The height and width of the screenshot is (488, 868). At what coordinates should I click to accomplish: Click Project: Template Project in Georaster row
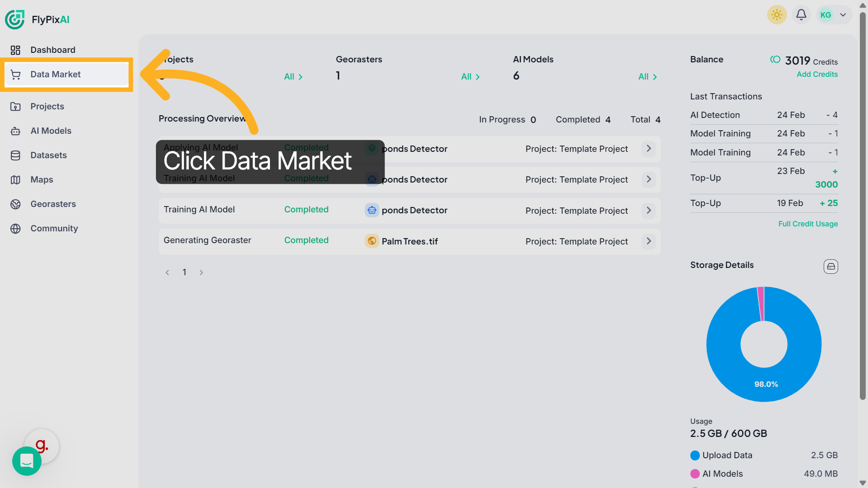point(576,242)
